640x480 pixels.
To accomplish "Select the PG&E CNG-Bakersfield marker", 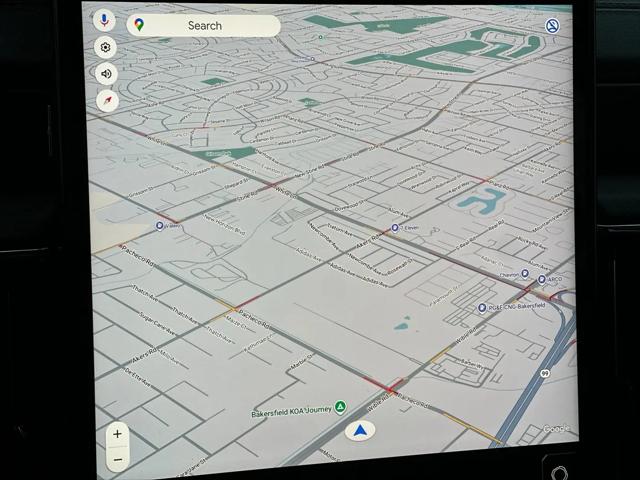I will [482, 307].
